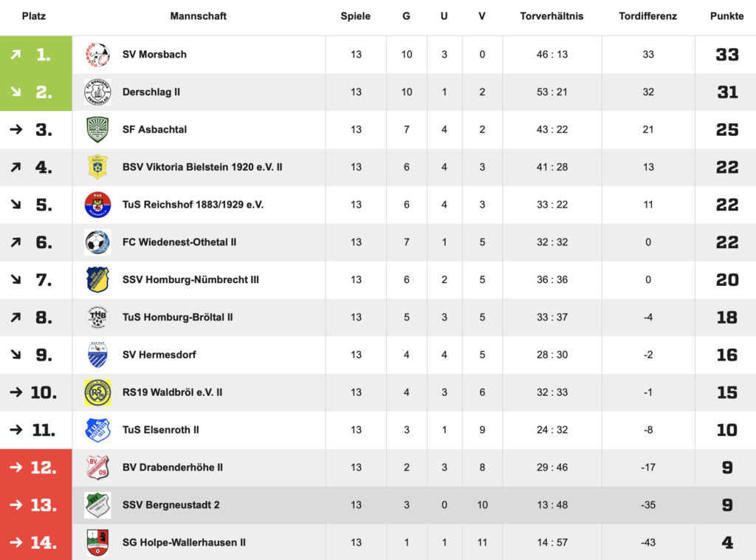Select the SSV Bergneustadt 2 points value
The width and height of the screenshot is (756, 560).
pyautogui.click(x=726, y=505)
